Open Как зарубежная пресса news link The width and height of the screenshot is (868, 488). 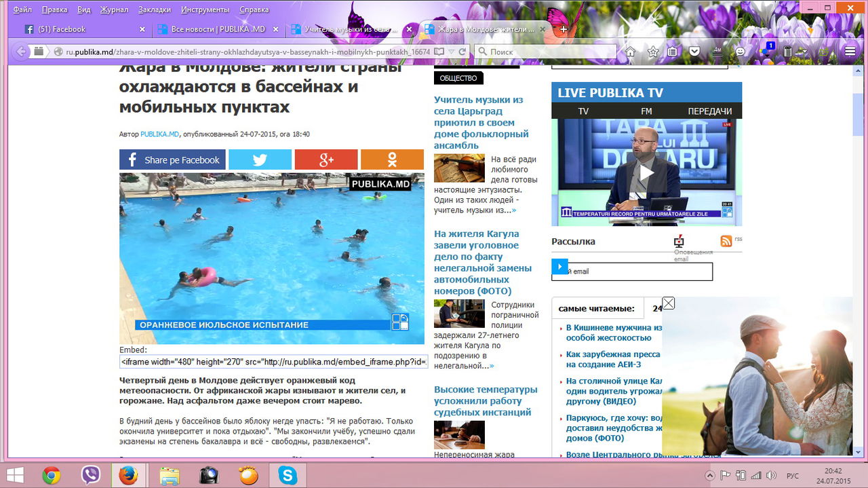tap(613, 359)
